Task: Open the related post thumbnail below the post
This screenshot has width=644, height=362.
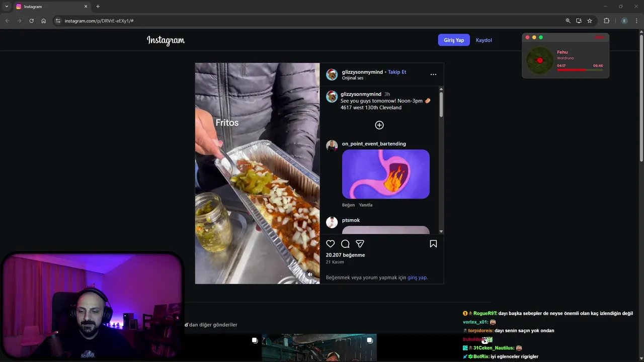Action: coord(319,347)
